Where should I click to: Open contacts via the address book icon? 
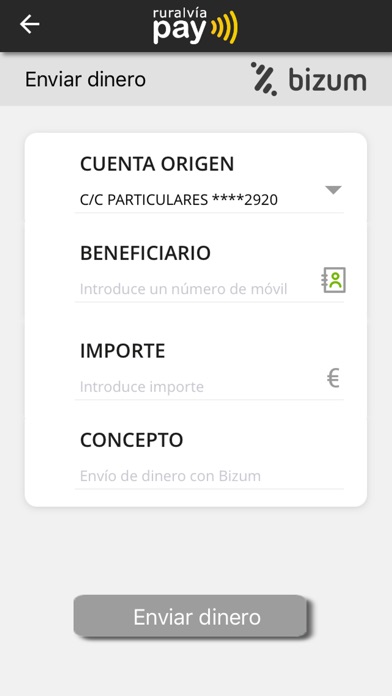coord(333,280)
